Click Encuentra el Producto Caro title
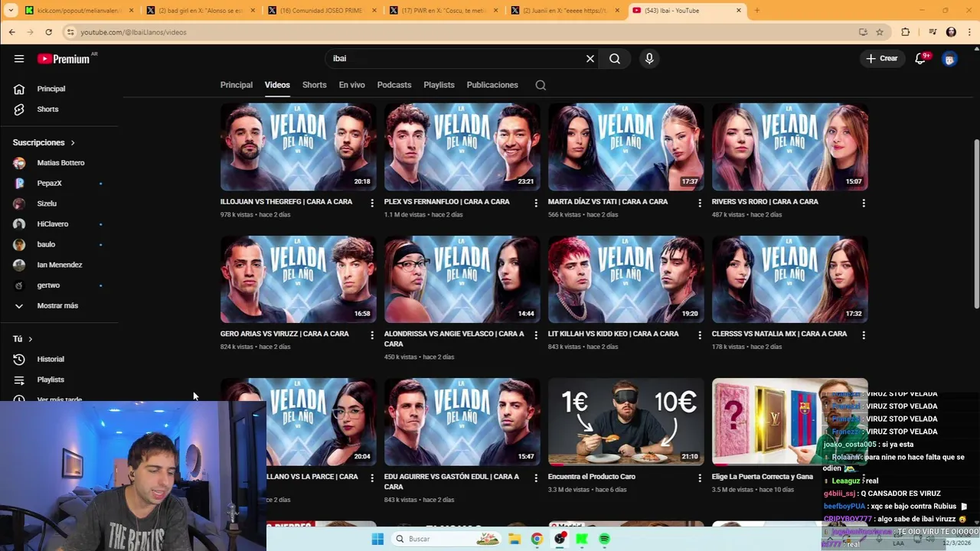Image resolution: width=980 pixels, height=551 pixels. (x=592, y=477)
